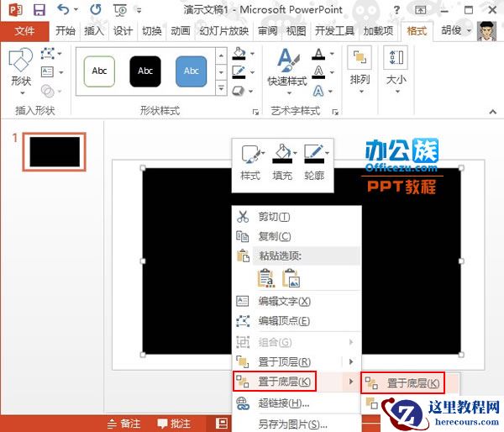The width and height of the screenshot is (504, 432).
Task: Choose 超链接(H)... from context menu
Action: [297, 403]
